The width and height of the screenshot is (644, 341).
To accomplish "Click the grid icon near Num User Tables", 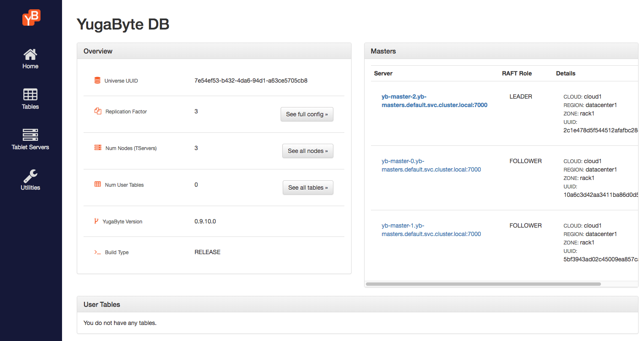I will [x=97, y=185].
